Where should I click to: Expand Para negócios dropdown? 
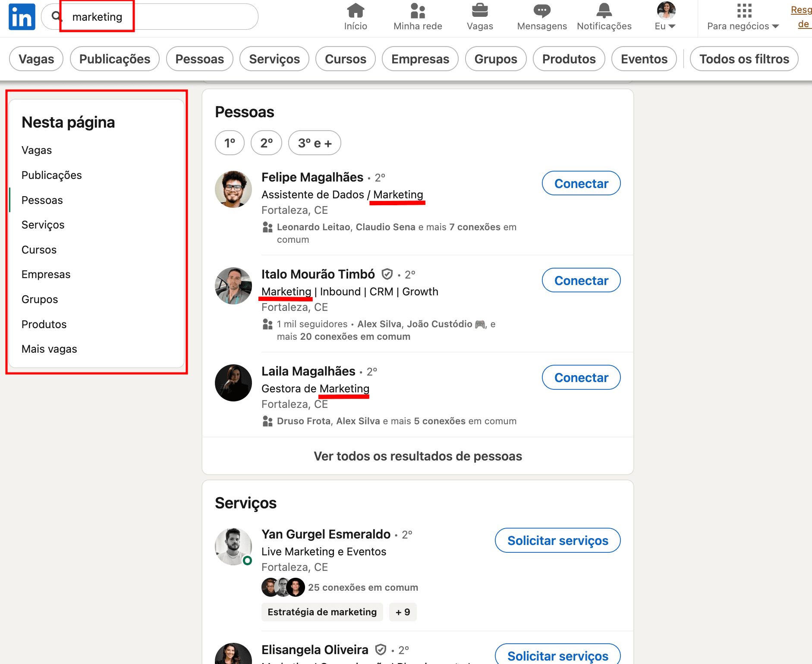[x=743, y=17]
